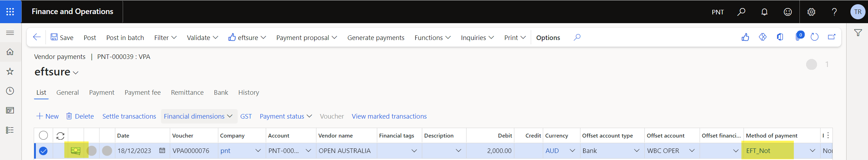Open in Office icon
Viewport: 868px width, 160px height.
(780, 37)
